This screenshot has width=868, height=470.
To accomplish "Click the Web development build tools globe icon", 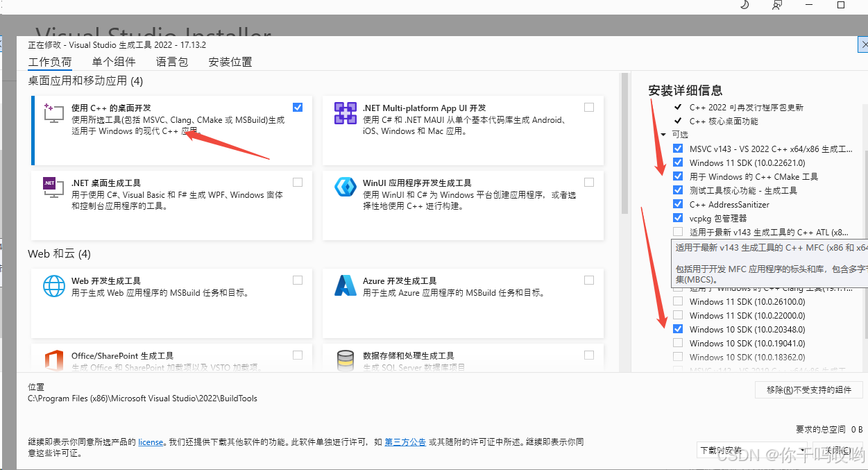I will pyautogui.click(x=54, y=286).
